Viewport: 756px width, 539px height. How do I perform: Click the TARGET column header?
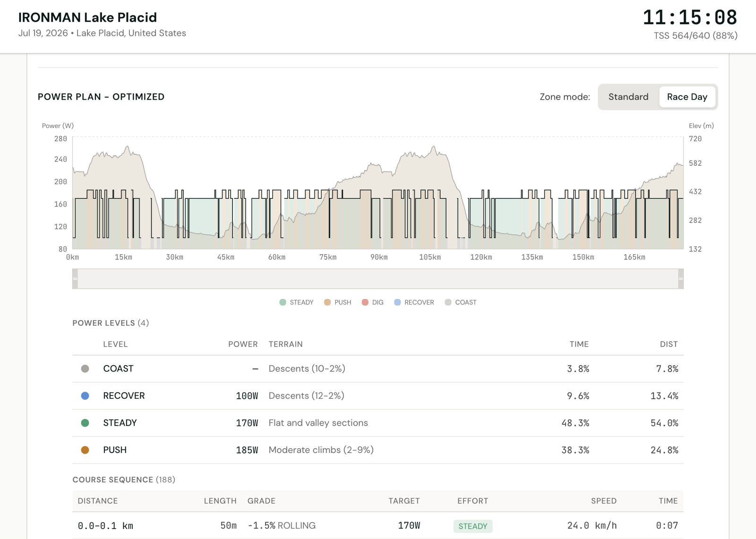(x=404, y=501)
